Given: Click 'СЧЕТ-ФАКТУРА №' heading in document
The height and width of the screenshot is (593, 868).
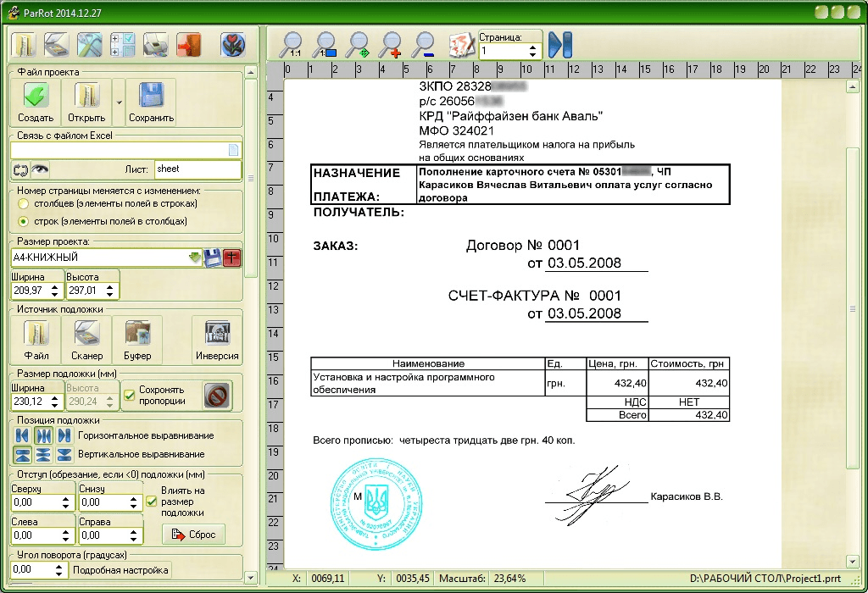Looking at the screenshot, I should [x=514, y=296].
